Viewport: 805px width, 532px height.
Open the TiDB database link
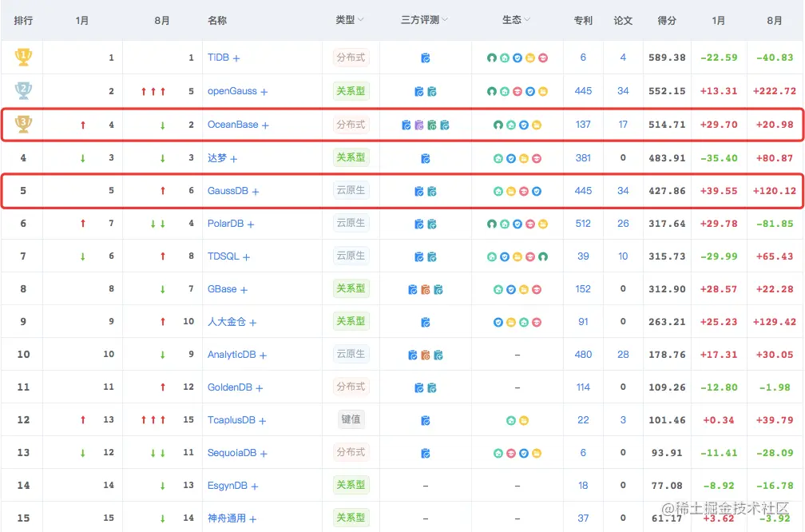tap(218, 58)
